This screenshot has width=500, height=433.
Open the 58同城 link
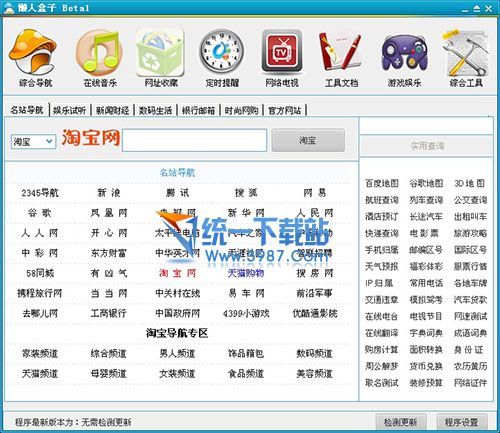[x=40, y=273]
